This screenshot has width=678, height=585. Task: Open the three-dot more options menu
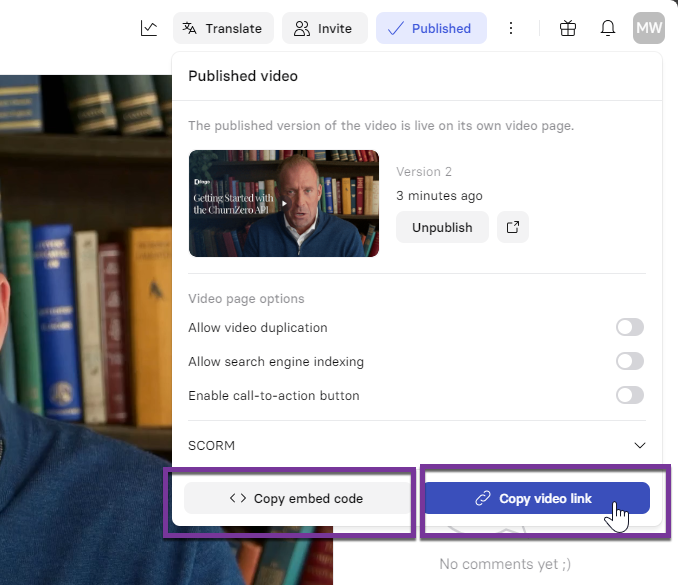coord(511,29)
